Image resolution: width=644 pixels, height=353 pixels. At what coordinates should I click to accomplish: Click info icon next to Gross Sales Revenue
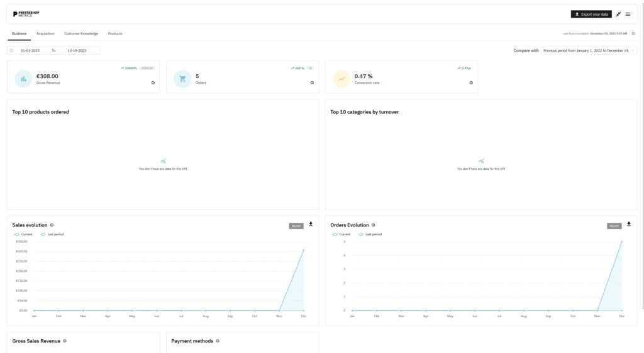tap(65, 341)
